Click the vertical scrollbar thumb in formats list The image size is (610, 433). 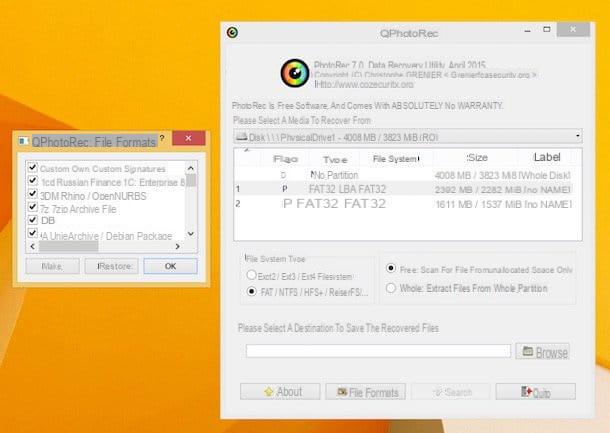[x=191, y=181]
